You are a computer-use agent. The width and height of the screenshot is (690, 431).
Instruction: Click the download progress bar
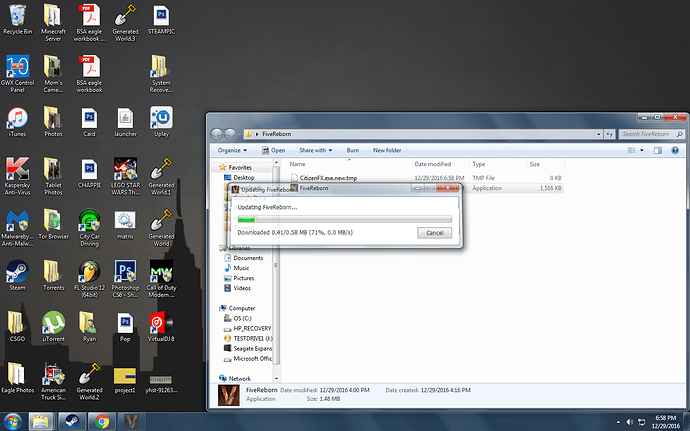tap(345, 219)
